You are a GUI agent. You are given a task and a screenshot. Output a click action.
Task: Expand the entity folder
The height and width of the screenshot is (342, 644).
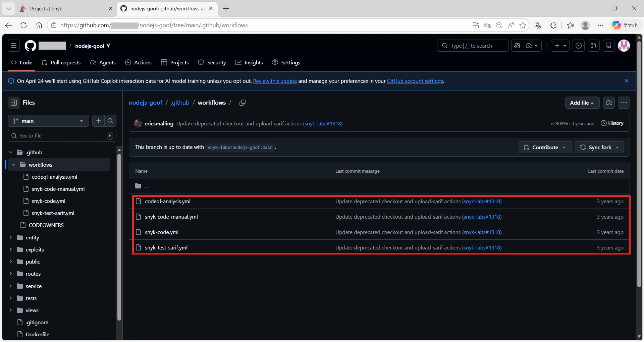[x=11, y=237]
